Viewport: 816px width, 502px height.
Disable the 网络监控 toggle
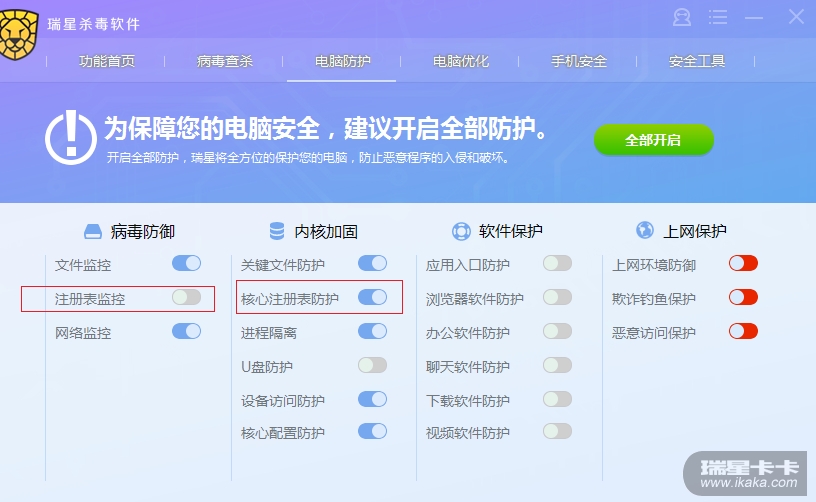point(186,331)
